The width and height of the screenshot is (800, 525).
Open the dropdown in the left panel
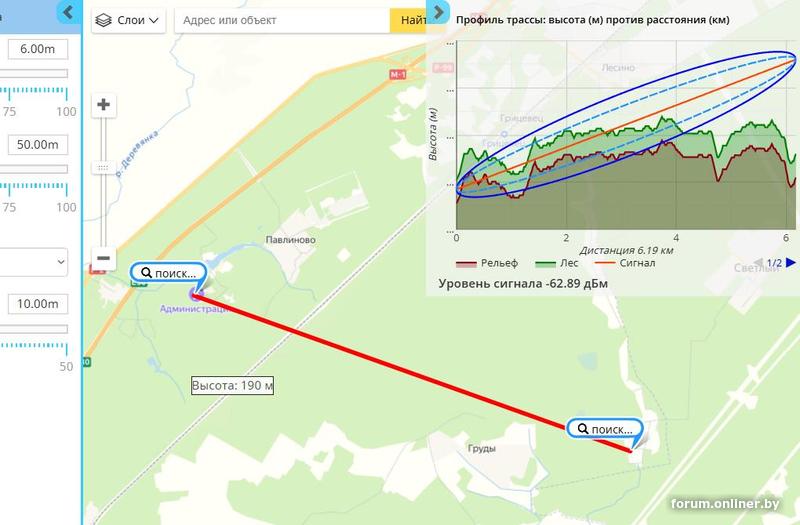pyautogui.click(x=34, y=262)
